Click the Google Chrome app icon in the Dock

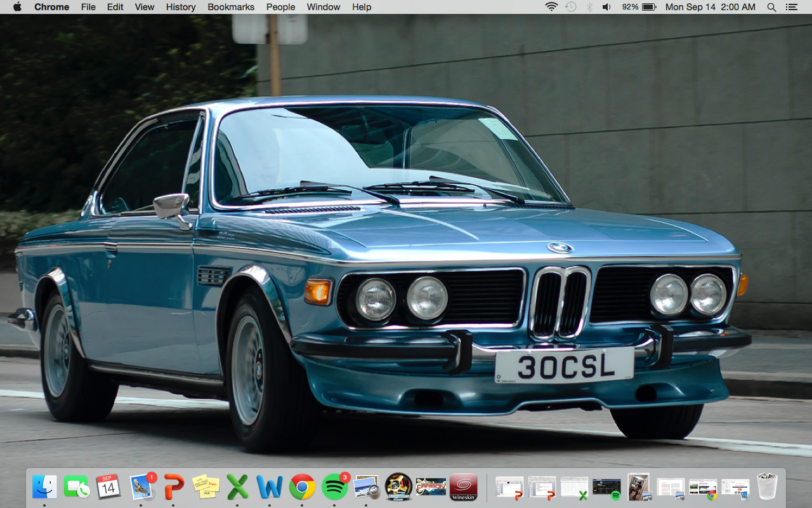(x=302, y=487)
